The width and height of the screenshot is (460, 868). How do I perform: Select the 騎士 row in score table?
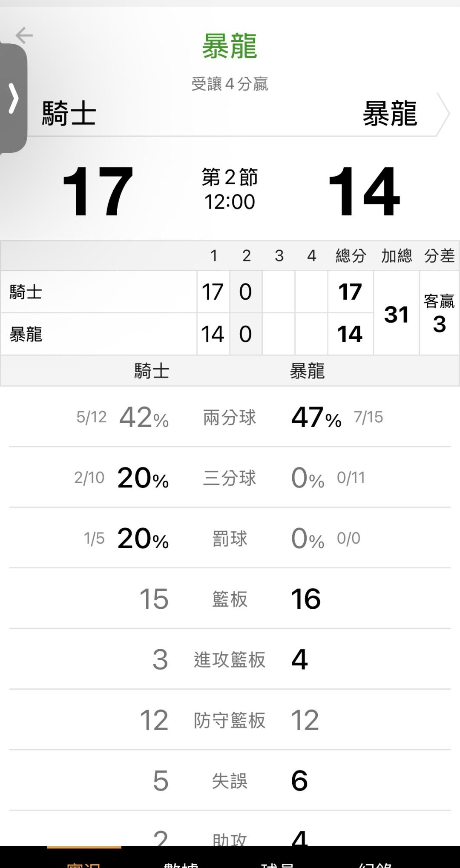[x=98, y=292]
